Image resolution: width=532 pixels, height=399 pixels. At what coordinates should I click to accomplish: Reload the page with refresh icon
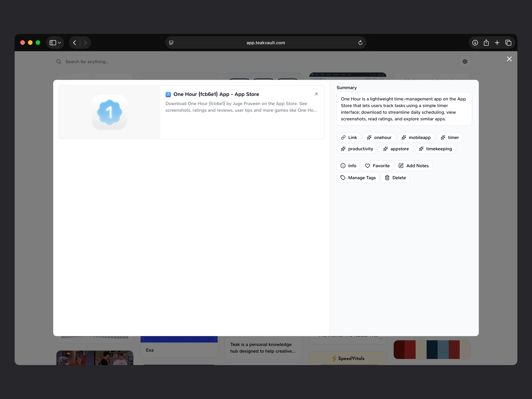pos(360,43)
